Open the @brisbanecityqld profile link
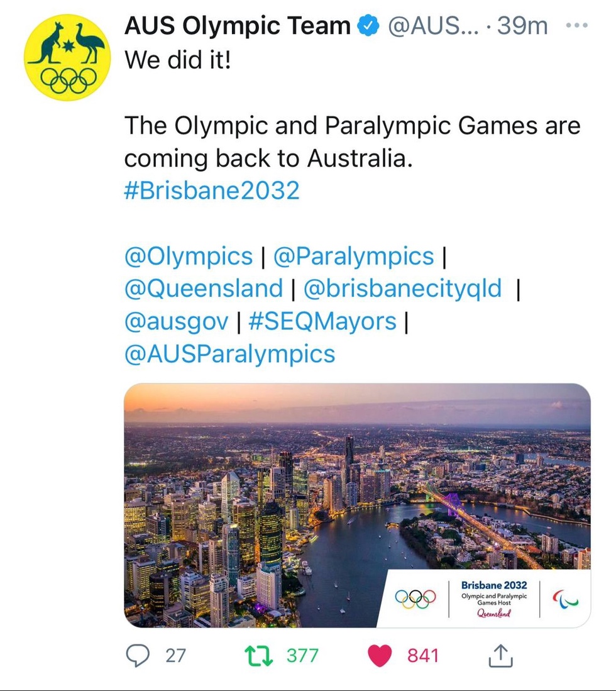The width and height of the screenshot is (616, 691). 403,289
